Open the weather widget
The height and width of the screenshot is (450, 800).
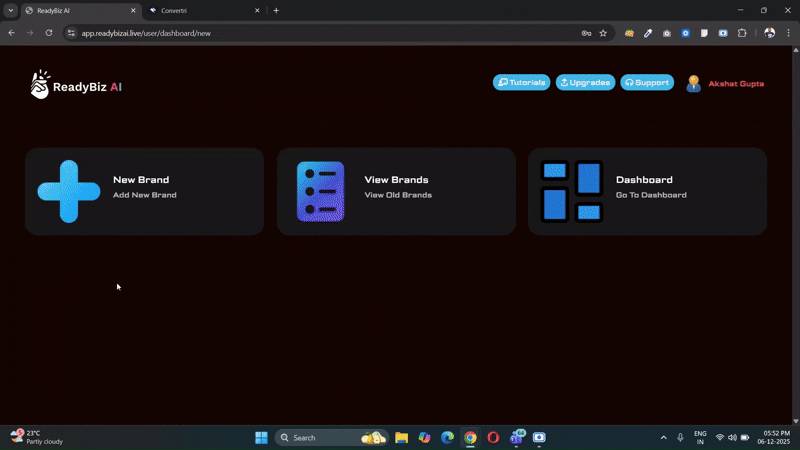point(36,437)
